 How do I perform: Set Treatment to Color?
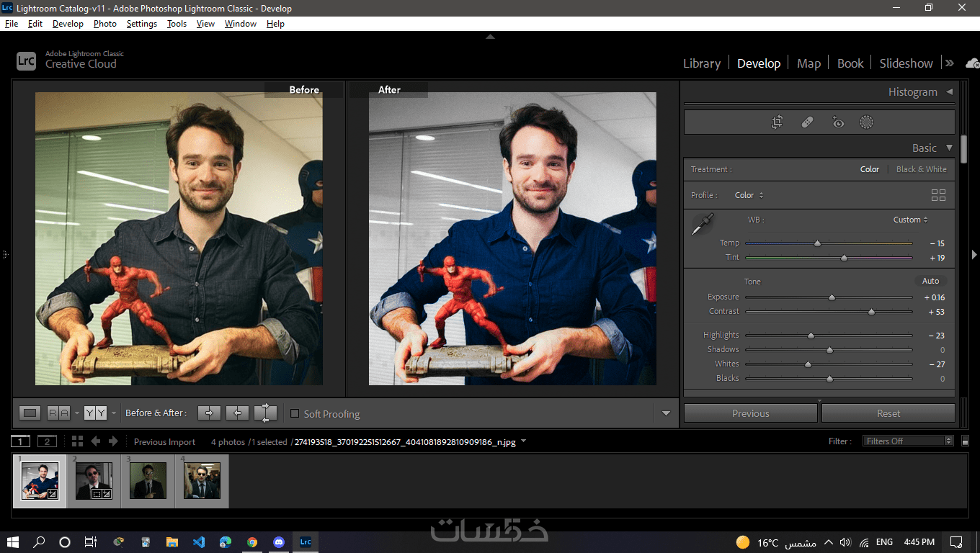pos(870,169)
